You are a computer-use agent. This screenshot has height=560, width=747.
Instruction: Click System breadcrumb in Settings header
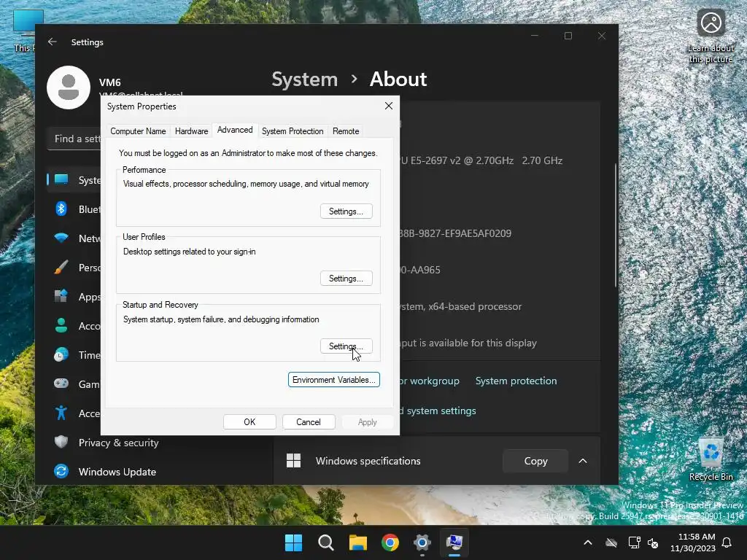click(x=304, y=79)
